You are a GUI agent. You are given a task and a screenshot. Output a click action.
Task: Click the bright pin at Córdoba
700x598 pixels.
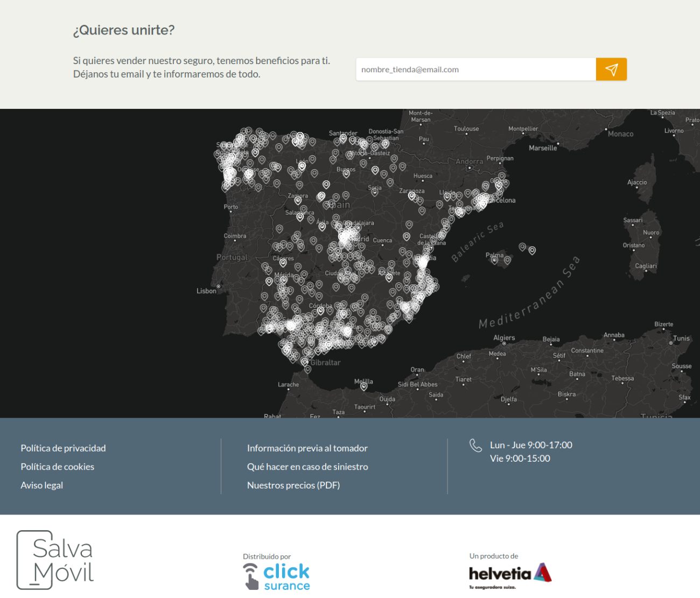pos(320,310)
